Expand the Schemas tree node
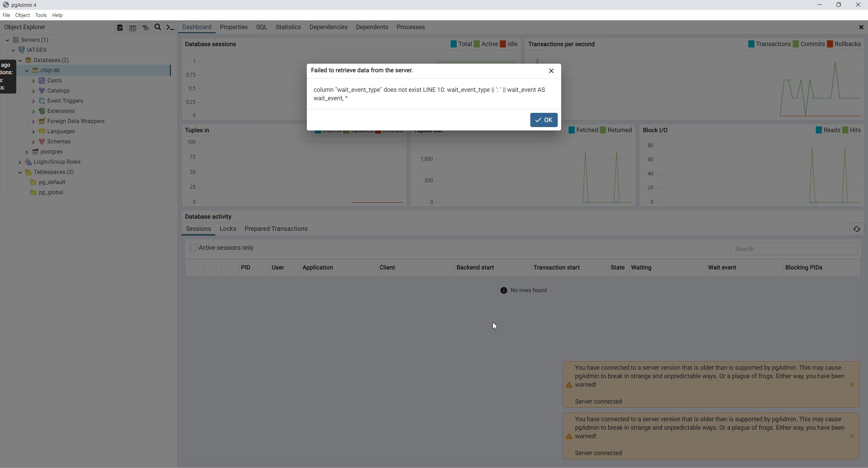The width and height of the screenshot is (868, 468). tap(34, 141)
